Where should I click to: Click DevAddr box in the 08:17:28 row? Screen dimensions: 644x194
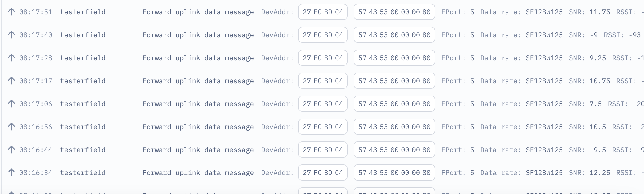tap(323, 58)
